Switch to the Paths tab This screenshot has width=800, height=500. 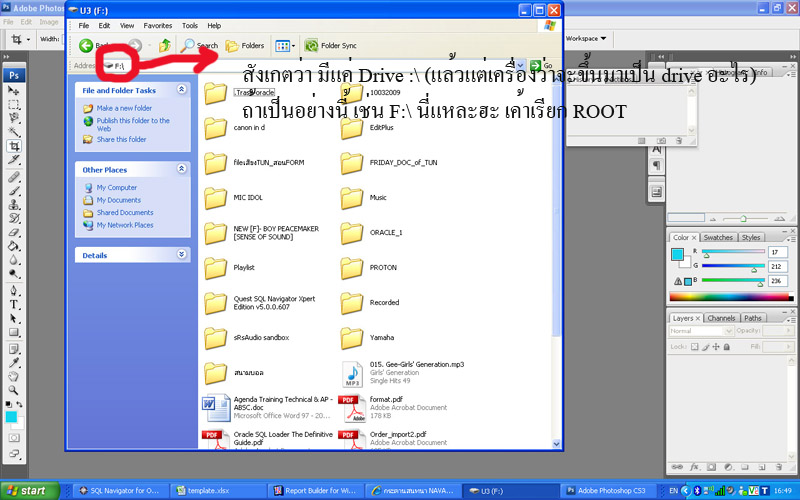(753, 318)
